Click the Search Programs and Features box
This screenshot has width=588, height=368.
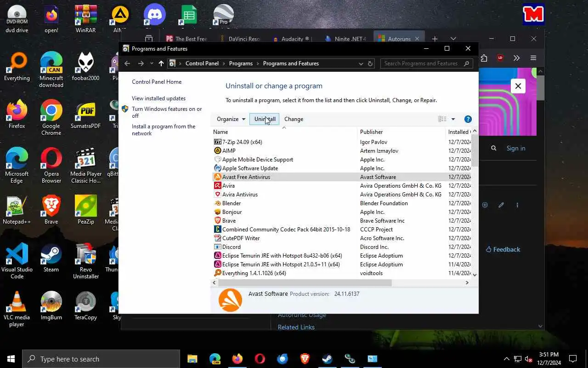(x=427, y=63)
